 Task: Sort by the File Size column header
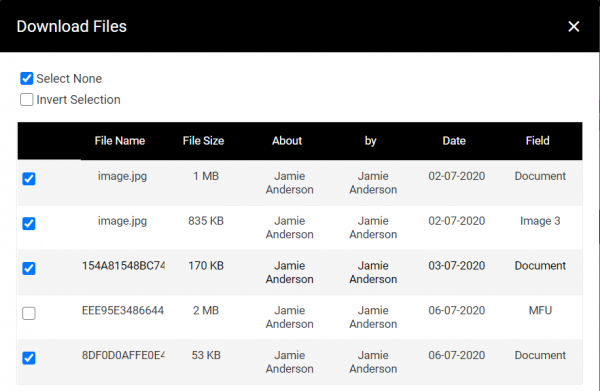click(203, 141)
